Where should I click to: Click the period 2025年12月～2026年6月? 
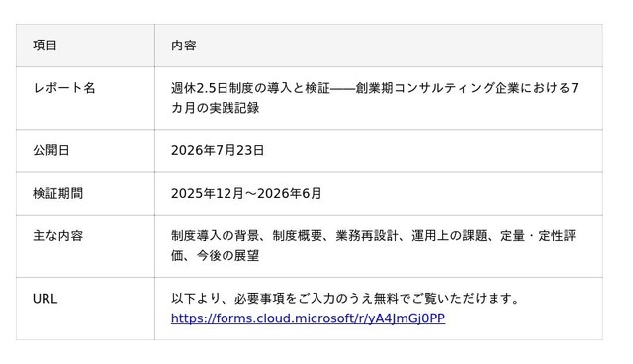pos(246,193)
